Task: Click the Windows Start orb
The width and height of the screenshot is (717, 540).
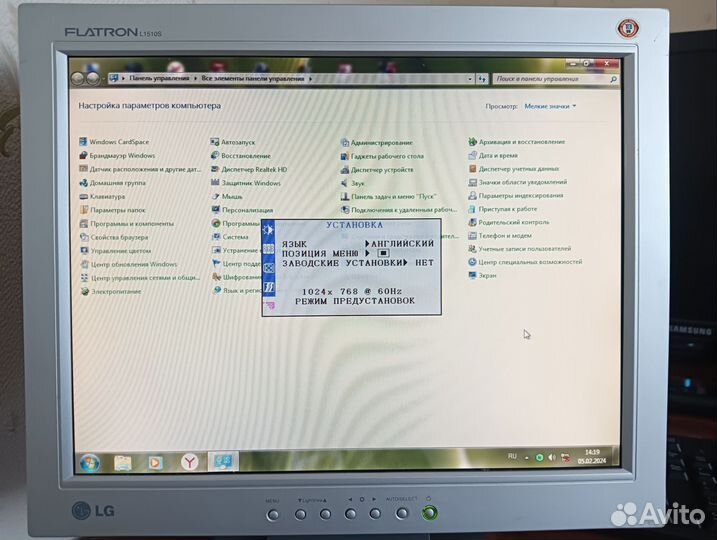Action: pos(89,461)
